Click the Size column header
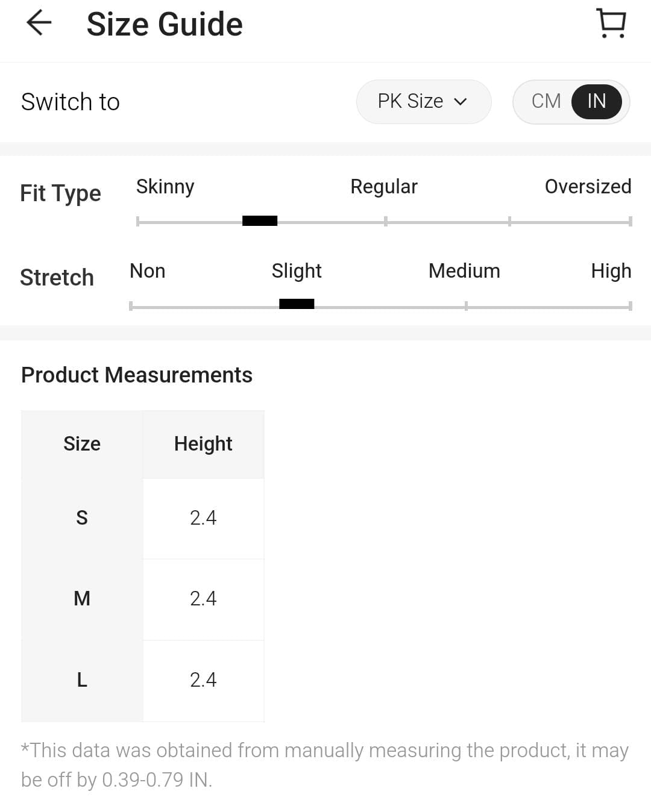Viewport: 651px width, 812px height. point(82,444)
